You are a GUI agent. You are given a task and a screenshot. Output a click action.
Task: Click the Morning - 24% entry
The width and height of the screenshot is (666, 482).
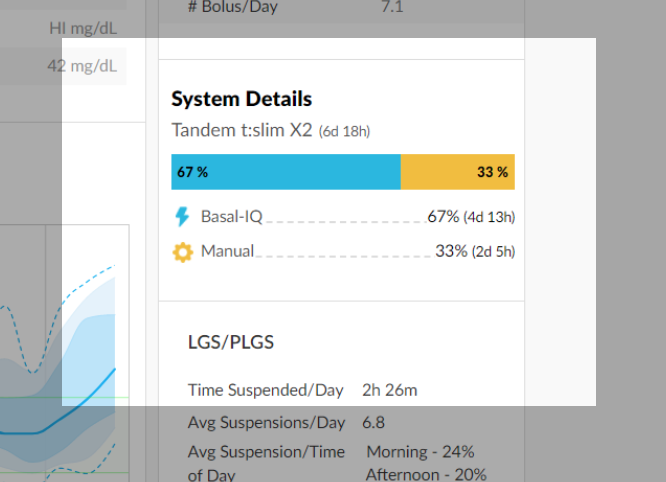pyautogui.click(x=420, y=452)
